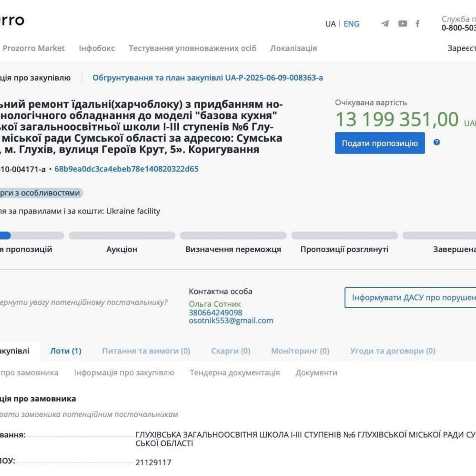Switch language to UA
Image resolution: width=476 pixels, height=476 pixels.
(330, 24)
